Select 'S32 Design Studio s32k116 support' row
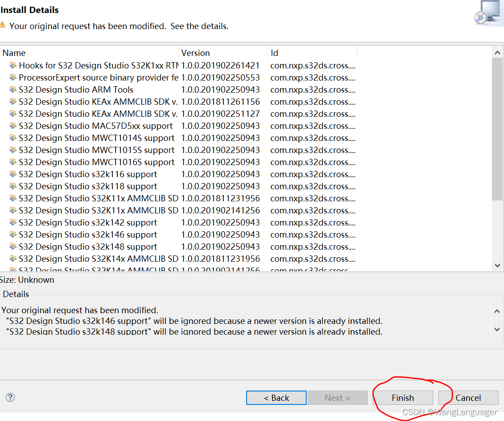The height and width of the screenshot is (421, 504). click(88, 174)
